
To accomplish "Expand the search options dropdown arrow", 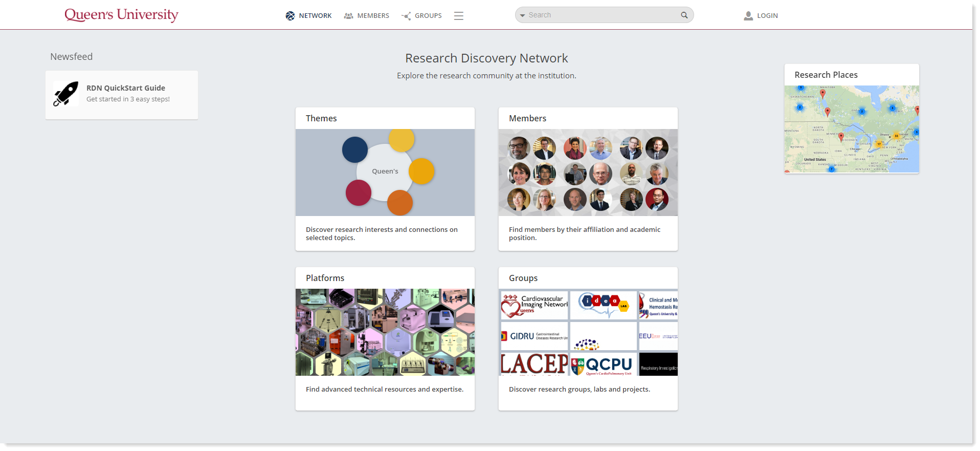I will click(x=522, y=15).
